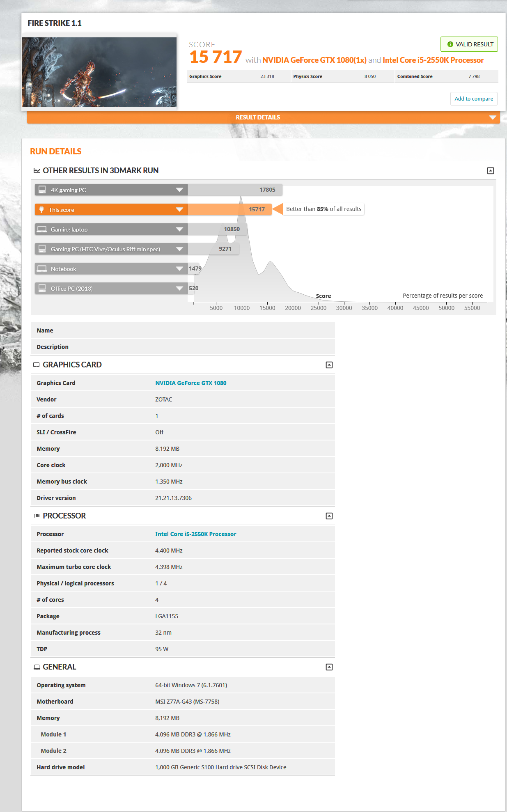Click the trophy icon on This score
Image resolution: width=507 pixels, height=812 pixels.
click(x=41, y=210)
